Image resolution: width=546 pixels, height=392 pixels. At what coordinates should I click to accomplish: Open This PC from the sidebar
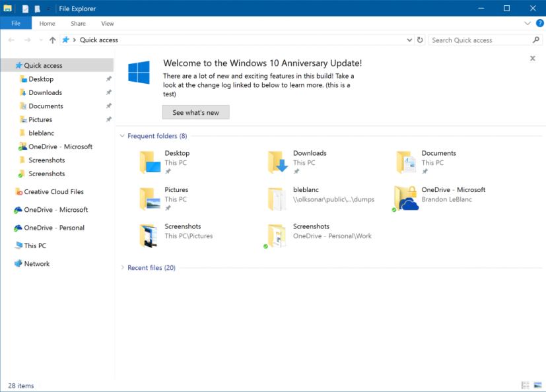(35, 245)
